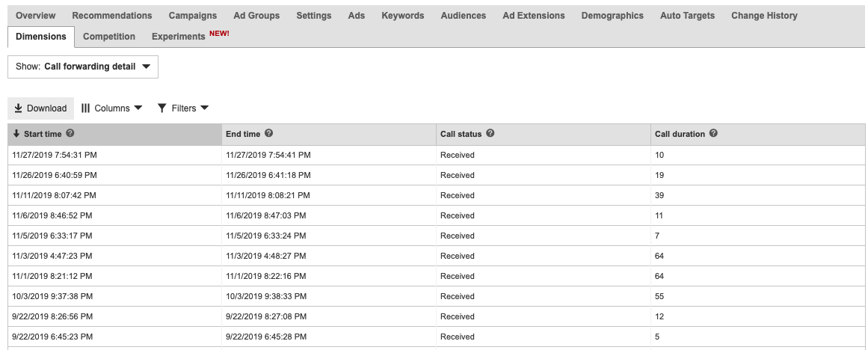Viewport: 868px width, 350px height.
Task: Expand the Filters dropdown arrow
Action: (x=204, y=108)
